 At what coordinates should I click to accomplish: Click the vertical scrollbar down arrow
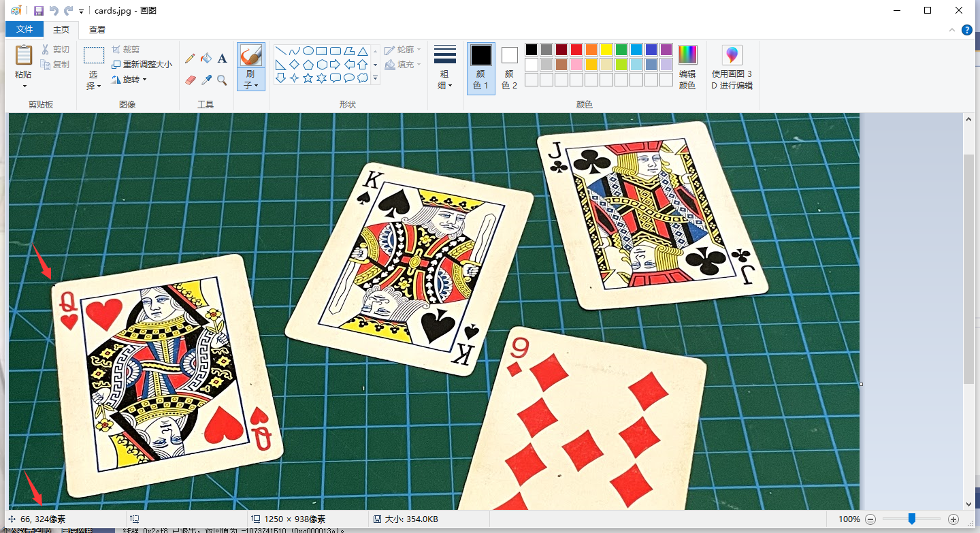[970, 504]
